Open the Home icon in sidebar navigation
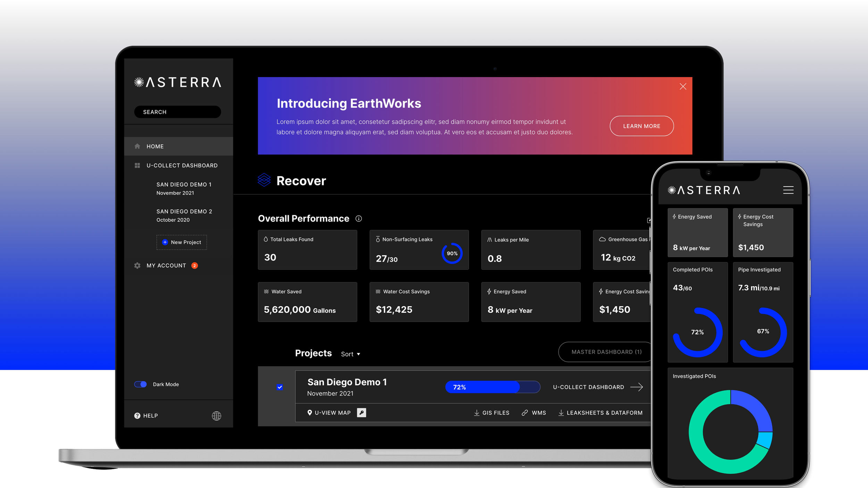 137,146
